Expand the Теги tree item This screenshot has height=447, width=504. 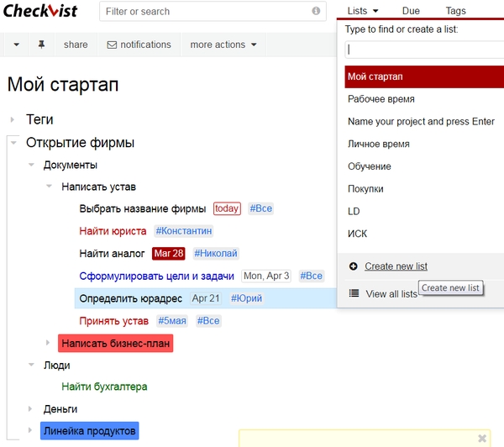(13, 120)
